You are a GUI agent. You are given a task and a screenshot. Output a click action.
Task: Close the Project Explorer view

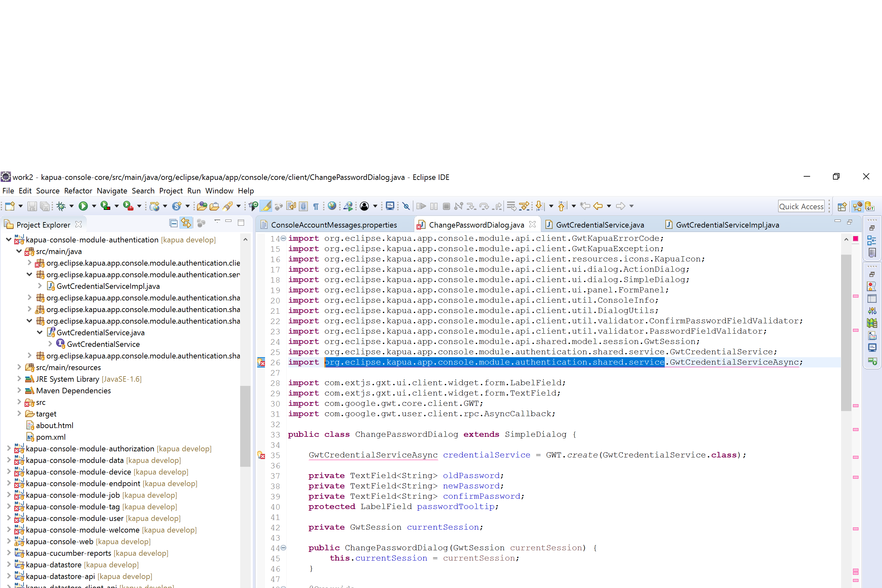click(x=78, y=224)
